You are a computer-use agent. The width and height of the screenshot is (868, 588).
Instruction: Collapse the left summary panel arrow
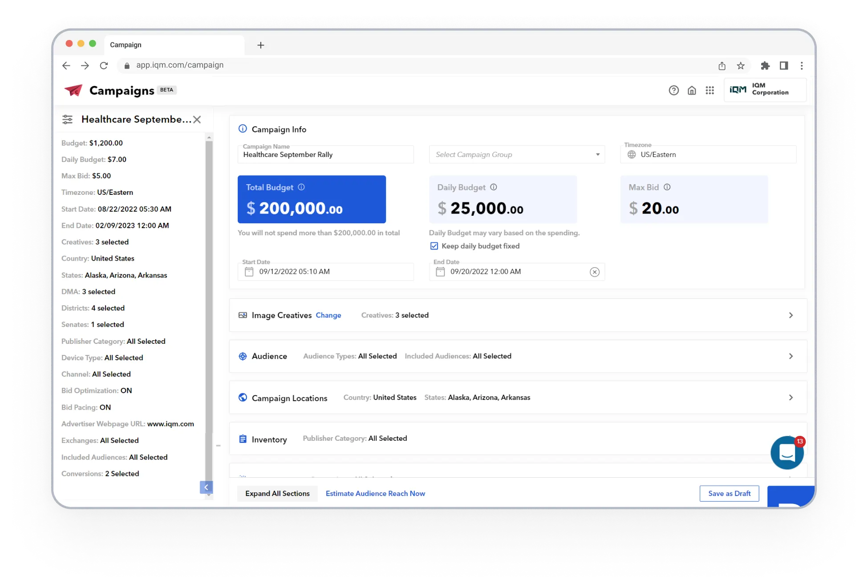(x=206, y=487)
